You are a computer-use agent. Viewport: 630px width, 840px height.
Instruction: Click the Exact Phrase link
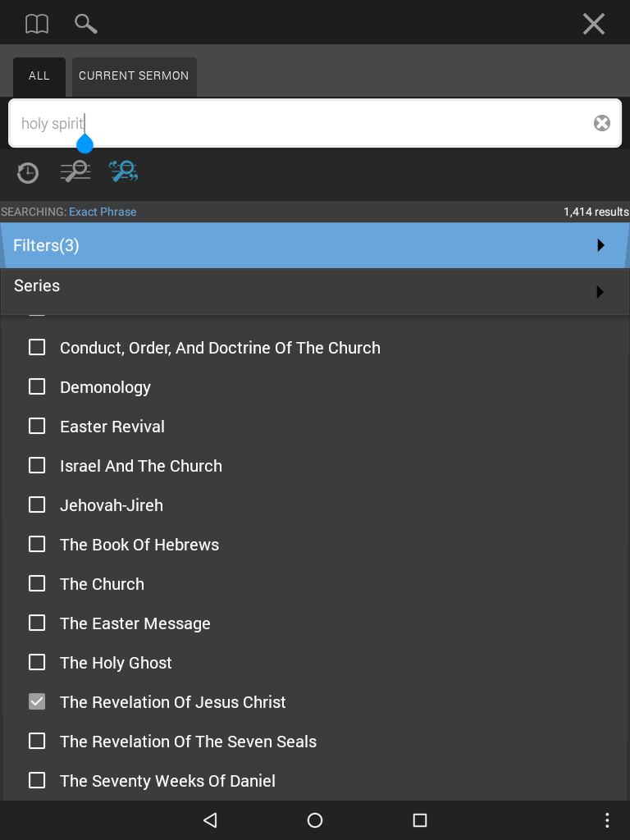(103, 212)
